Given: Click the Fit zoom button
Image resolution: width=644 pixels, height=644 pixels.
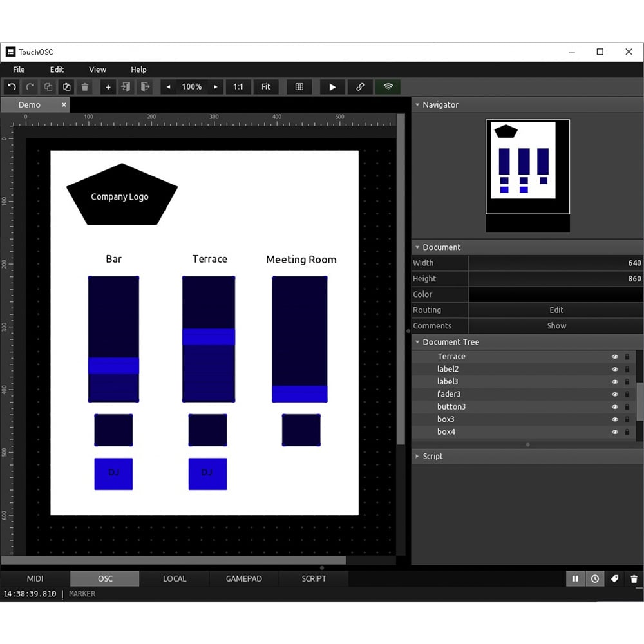Looking at the screenshot, I should coord(265,87).
